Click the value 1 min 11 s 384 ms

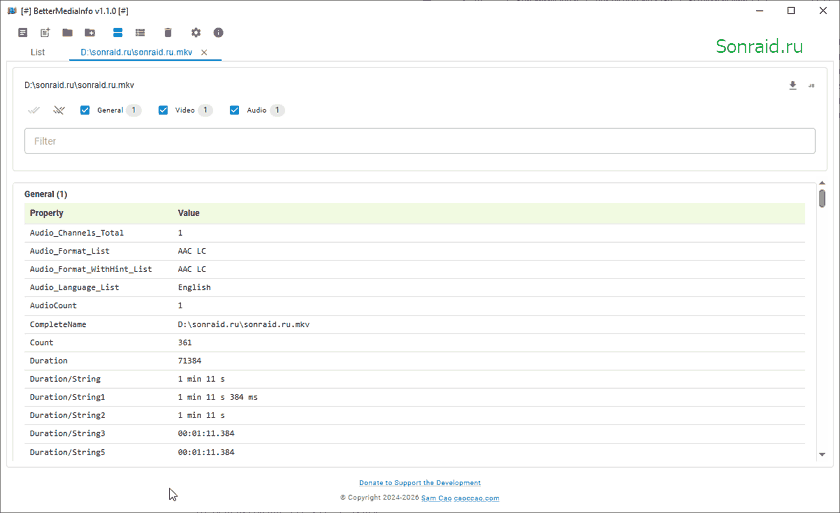click(x=218, y=397)
